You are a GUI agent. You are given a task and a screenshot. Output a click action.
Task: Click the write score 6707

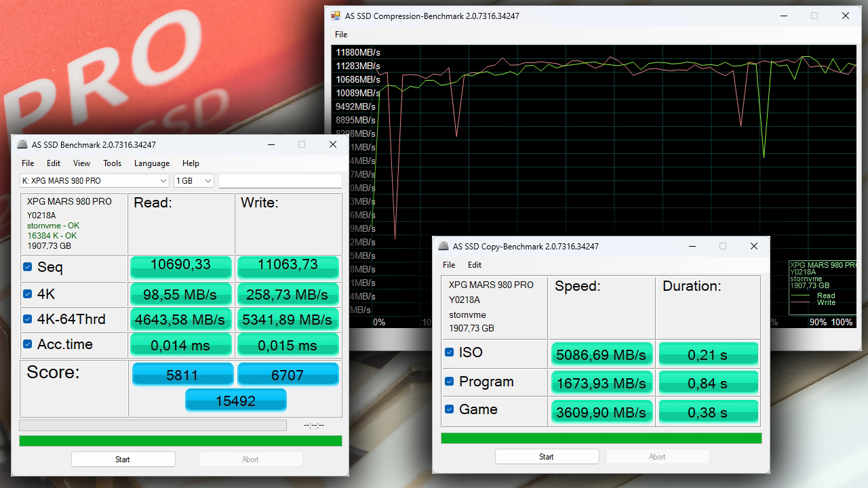(x=288, y=374)
